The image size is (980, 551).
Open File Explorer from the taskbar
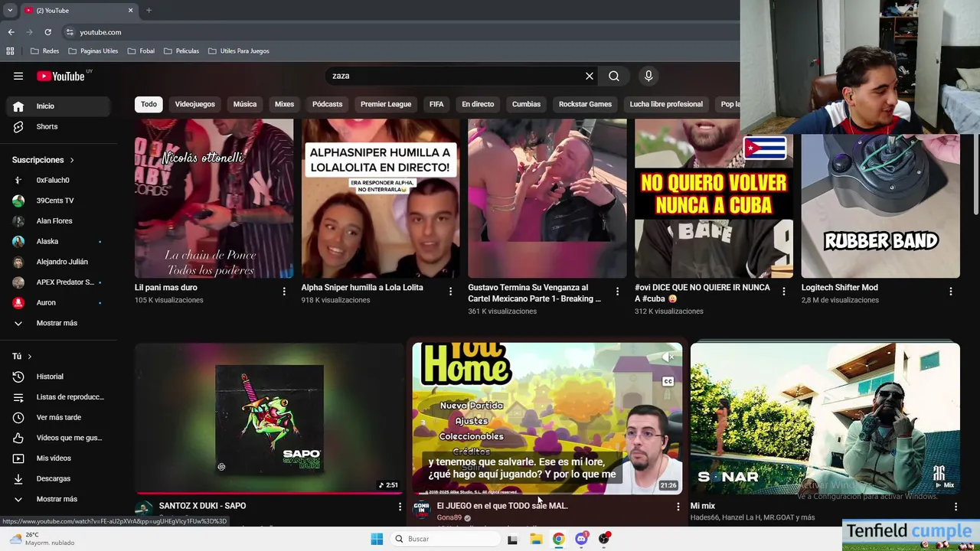click(x=536, y=539)
